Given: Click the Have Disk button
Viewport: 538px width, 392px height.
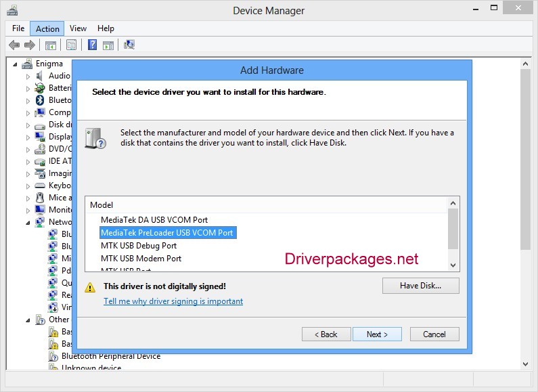Looking at the screenshot, I should [x=421, y=286].
